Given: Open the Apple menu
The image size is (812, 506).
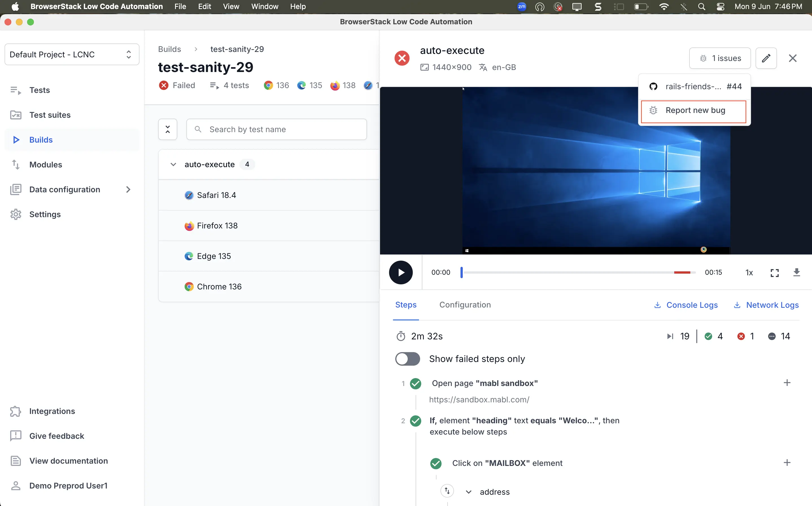Looking at the screenshot, I should (x=15, y=7).
